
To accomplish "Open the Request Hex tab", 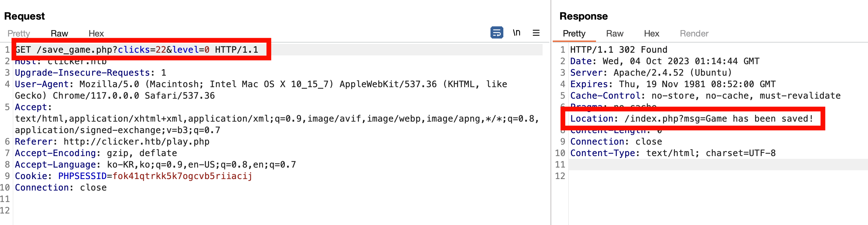I will point(96,33).
